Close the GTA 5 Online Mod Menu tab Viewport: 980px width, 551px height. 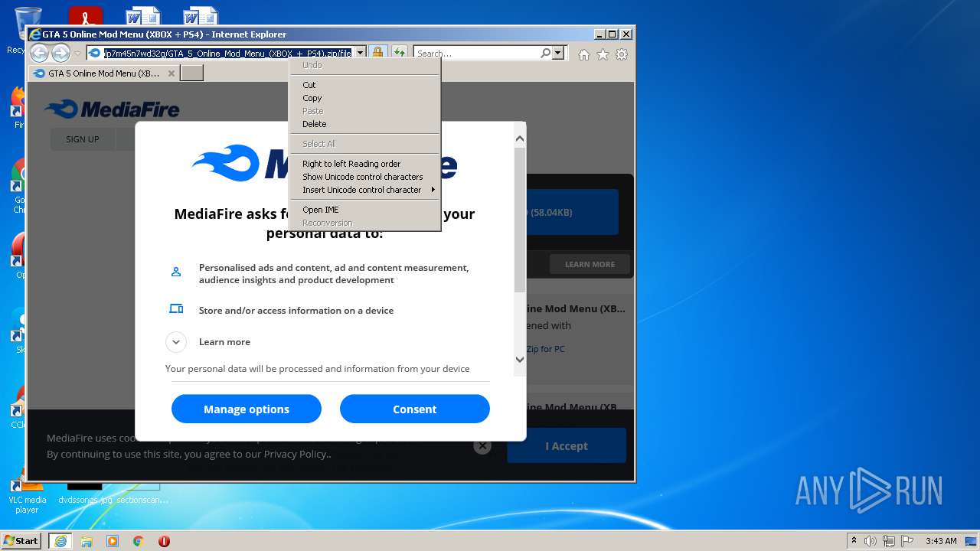pos(171,73)
